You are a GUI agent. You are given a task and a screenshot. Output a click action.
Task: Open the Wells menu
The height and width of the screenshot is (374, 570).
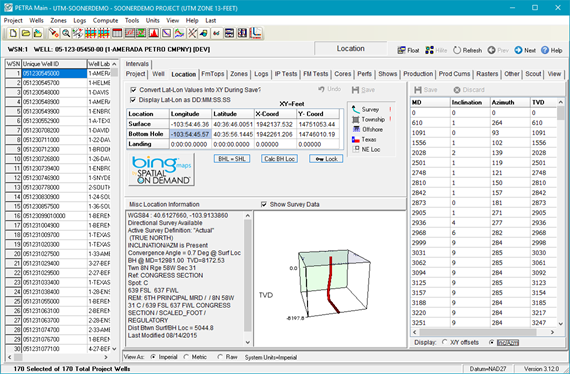coord(36,20)
